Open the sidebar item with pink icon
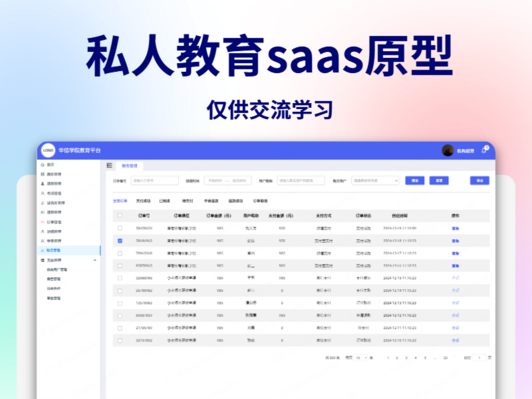 [51, 222]
